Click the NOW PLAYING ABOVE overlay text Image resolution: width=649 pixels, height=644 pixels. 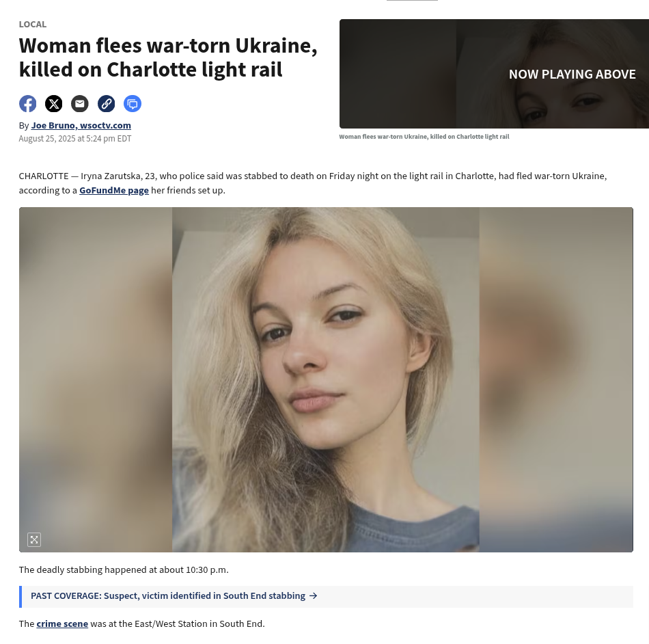coord(572,74)
